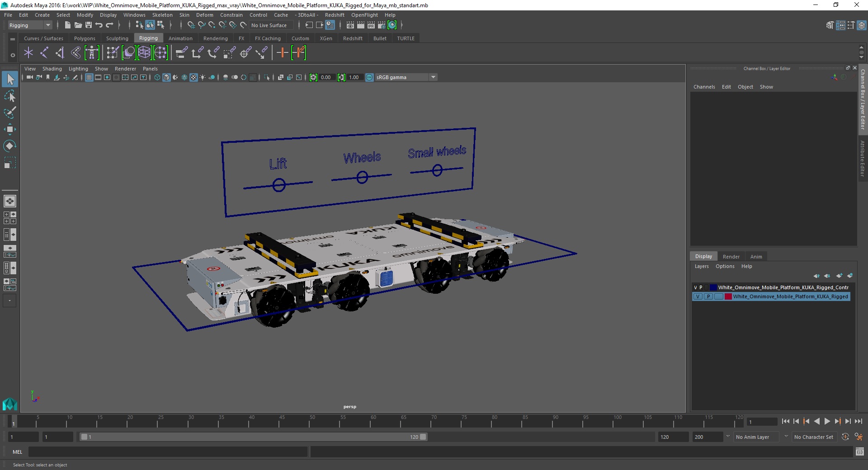Toggle viewport color management ON button
868x470 pixels.
(x=369, y=77)
